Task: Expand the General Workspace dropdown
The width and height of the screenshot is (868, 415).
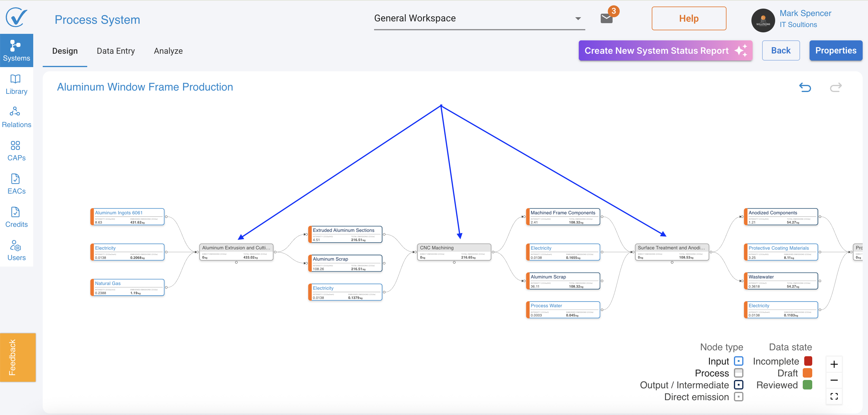Action: 578,18
